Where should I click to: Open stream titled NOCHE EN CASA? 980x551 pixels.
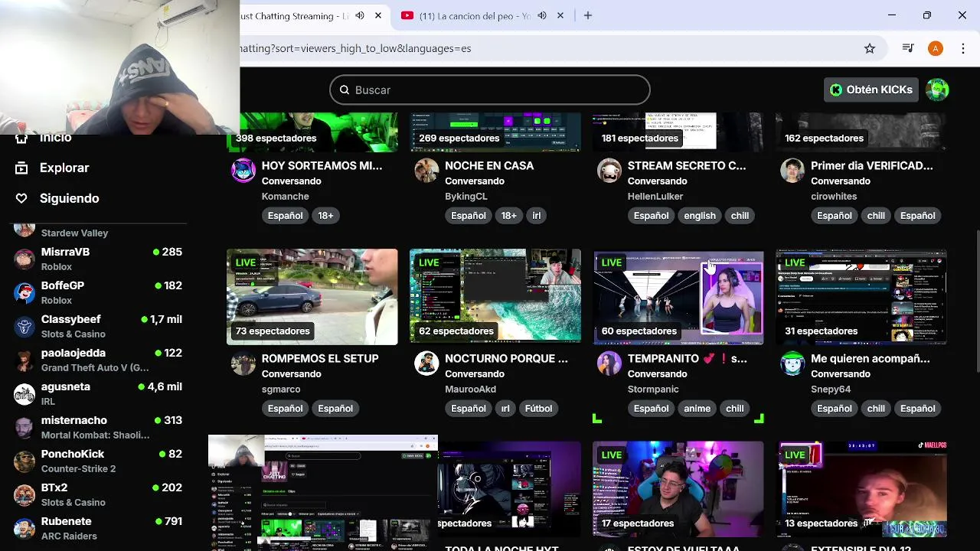[x=489, y=165]
